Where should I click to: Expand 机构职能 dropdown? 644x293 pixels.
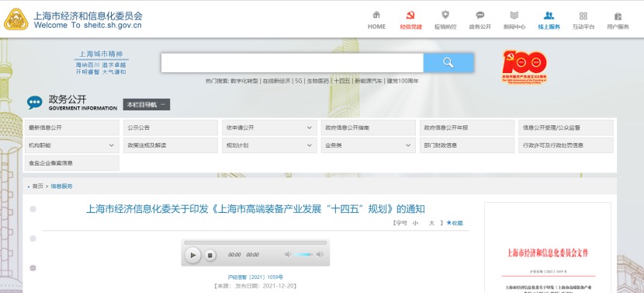111,145
